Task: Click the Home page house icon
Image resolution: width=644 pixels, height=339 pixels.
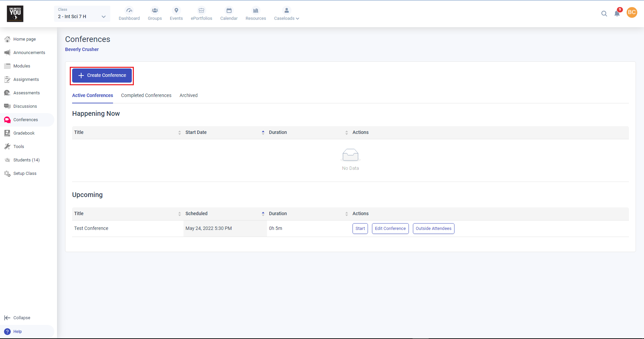Action: click(x=7, y=39)
